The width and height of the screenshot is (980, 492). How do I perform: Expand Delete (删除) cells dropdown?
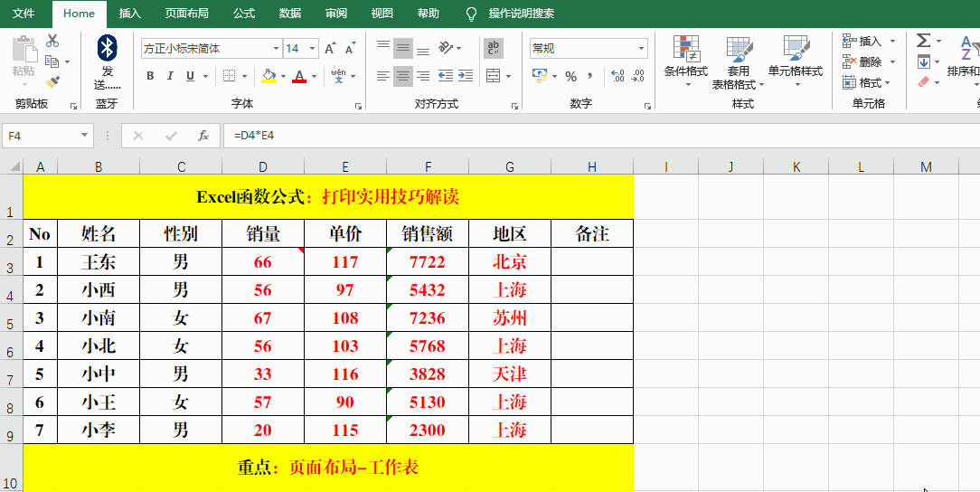pyautogui.click(x=892, y=61)
